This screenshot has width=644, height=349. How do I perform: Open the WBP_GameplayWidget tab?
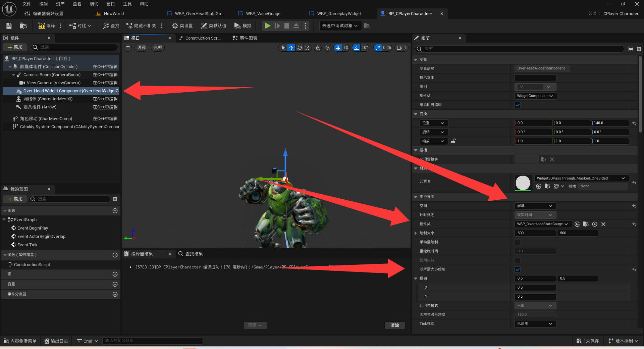[x=339, y=14]
